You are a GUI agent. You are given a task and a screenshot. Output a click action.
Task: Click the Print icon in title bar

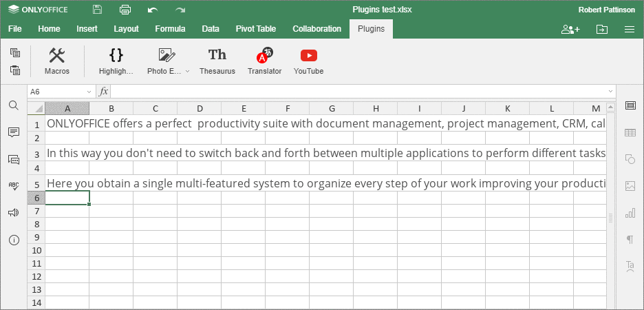click(x=125, y=10)
